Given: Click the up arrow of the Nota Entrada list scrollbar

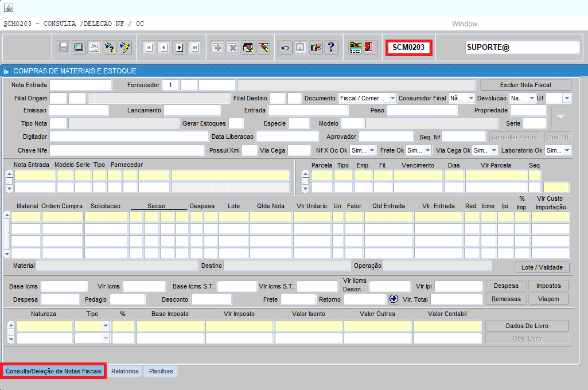Looking at the screenshot, I should pyautogui.click(x=9, y=174).
